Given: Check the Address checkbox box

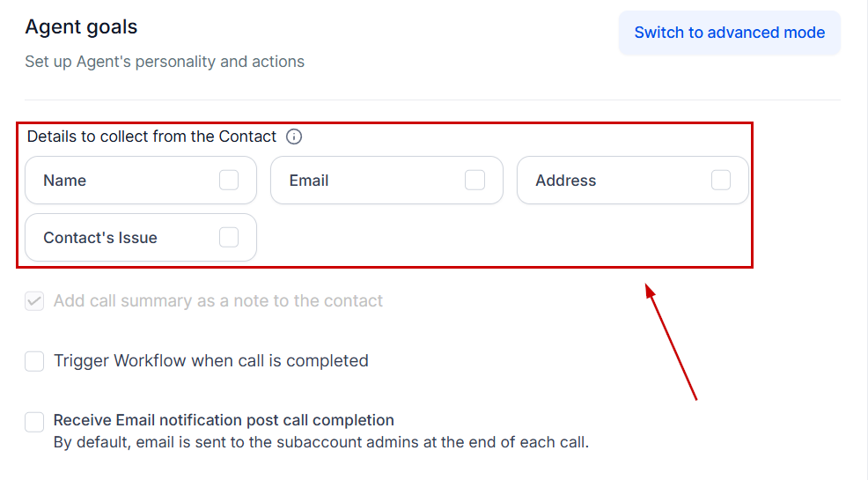Looking at the screenshot, I should (x=721, y=181).
